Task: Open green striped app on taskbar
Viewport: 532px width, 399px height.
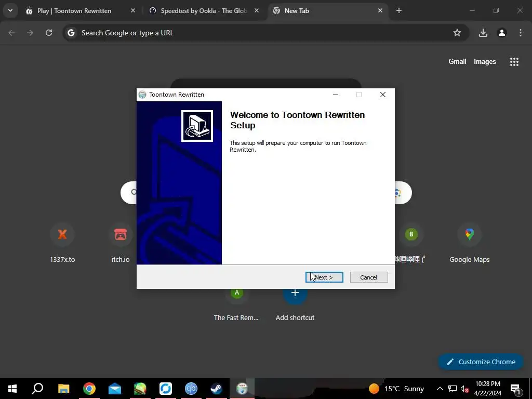Action: [x=140, y=389]
